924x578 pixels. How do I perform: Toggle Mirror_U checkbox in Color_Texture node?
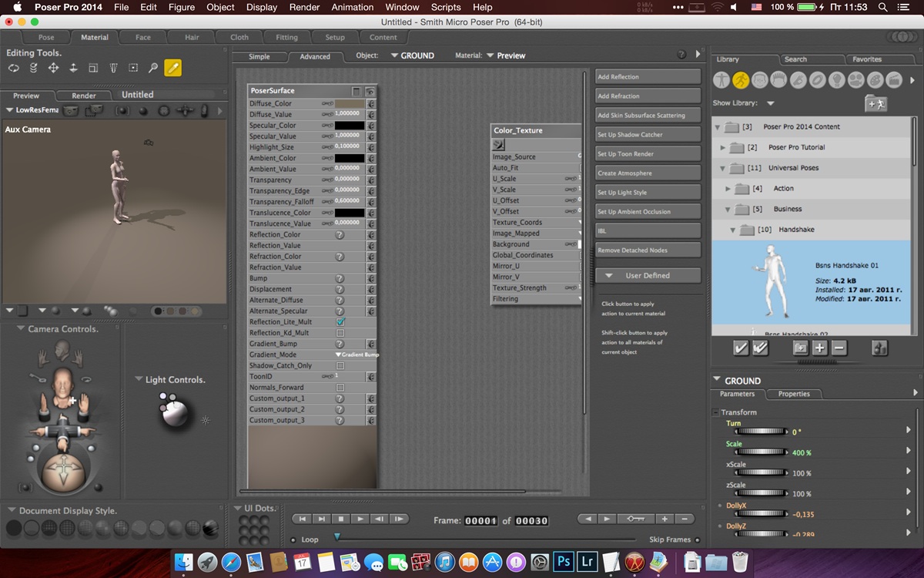click(580, 266)
